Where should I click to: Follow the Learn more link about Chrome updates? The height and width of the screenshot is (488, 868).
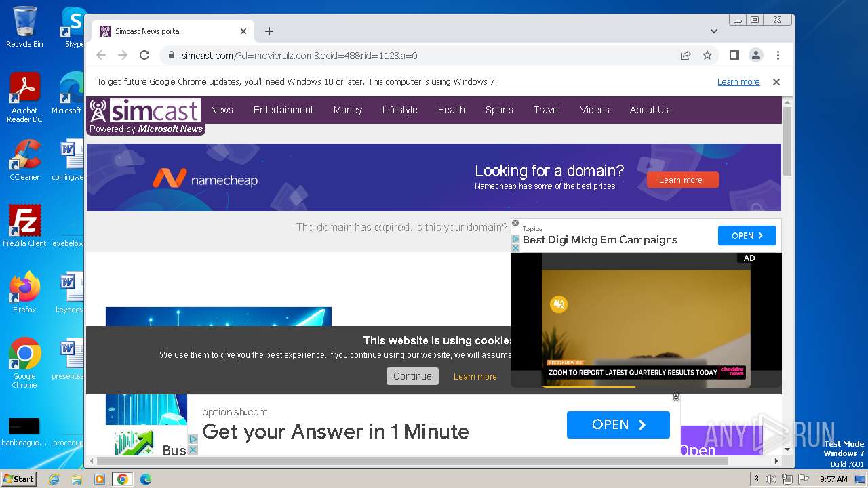pos(738,82)
